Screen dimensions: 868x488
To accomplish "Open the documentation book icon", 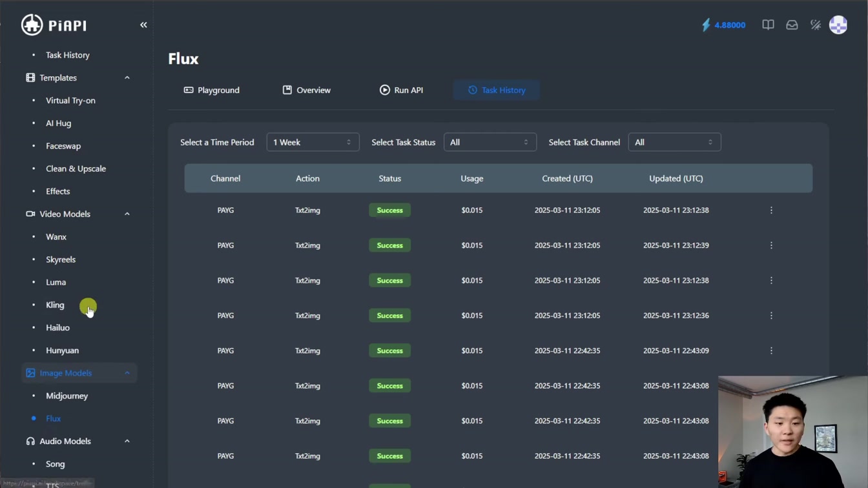I will 768,25.
